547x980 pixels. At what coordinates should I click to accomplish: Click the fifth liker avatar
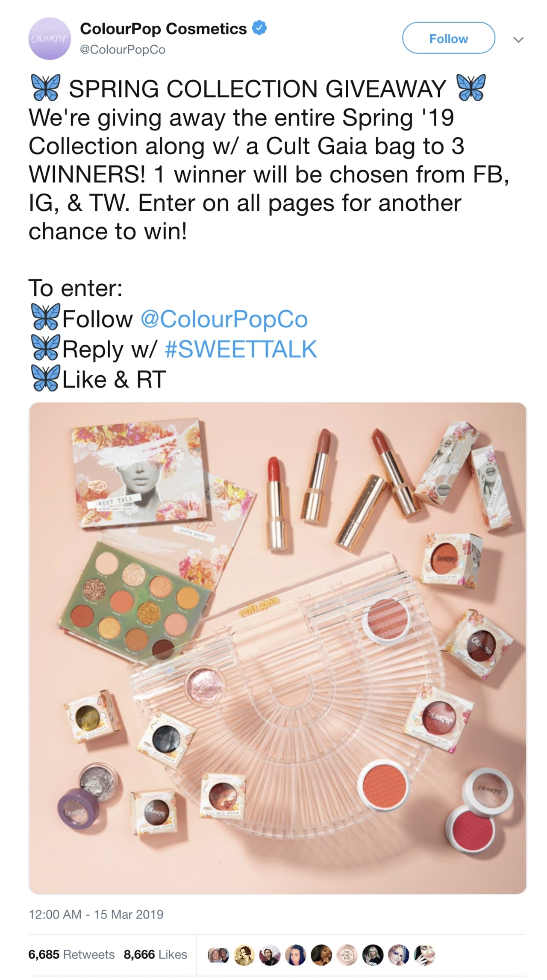pos(321,955)
